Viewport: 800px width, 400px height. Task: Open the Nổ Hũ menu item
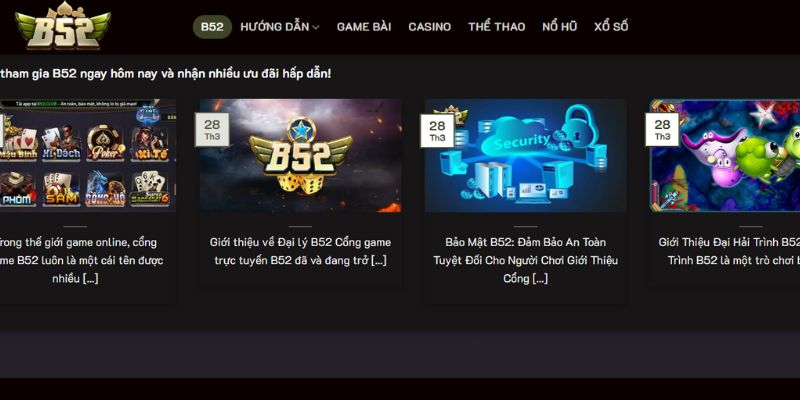(x=560, y=27)
